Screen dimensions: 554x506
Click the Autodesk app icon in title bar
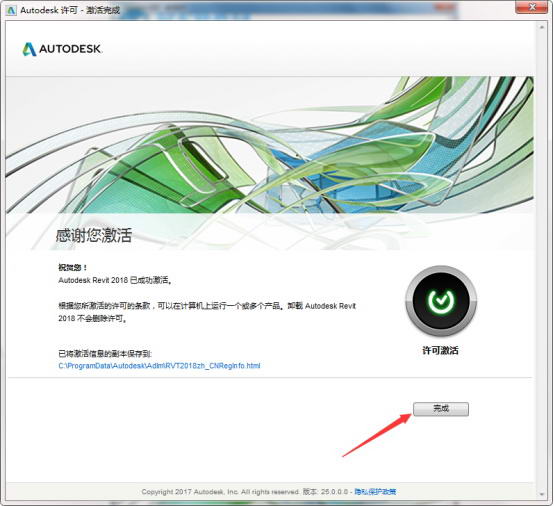tap(11, 10)
